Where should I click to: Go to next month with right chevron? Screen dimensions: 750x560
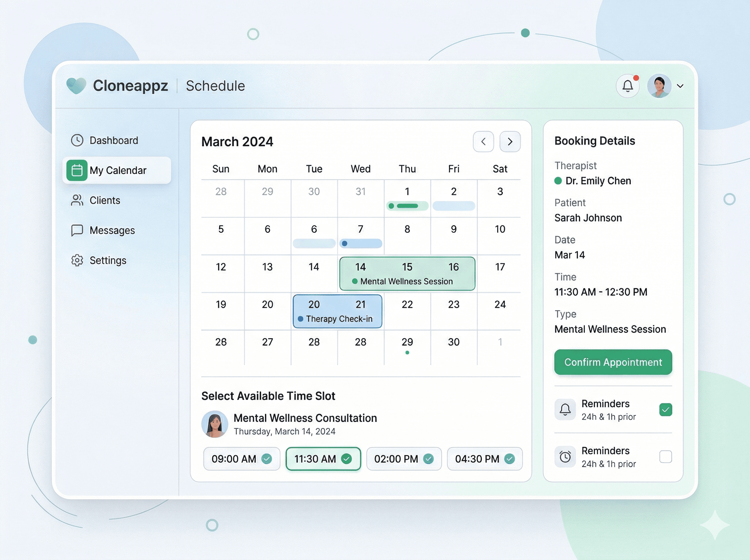pyautogui.click(x=510, y=142)
